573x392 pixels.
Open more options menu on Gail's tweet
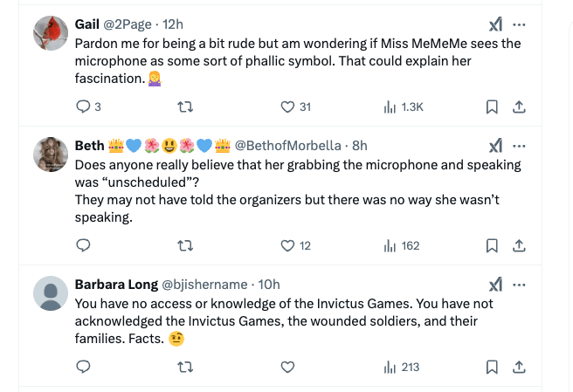pos(520,24)
